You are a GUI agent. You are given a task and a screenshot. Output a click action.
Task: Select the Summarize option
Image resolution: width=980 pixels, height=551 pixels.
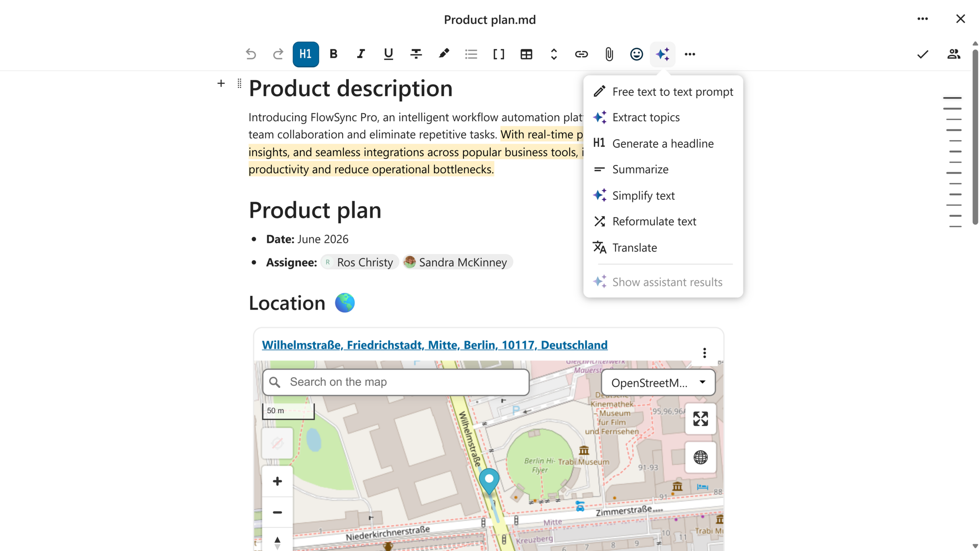[663, 169]
